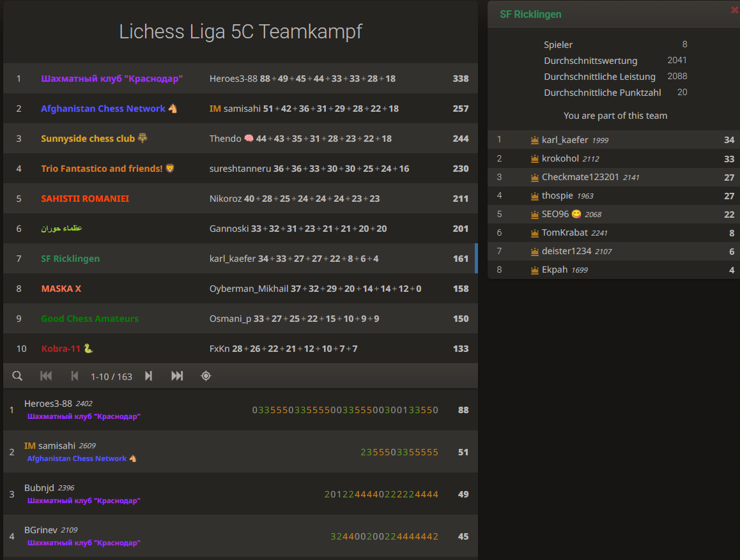Select the Afghanistan Chess Network team row
The height and width of the screenshot is (560, 740).
pos(103,109)
